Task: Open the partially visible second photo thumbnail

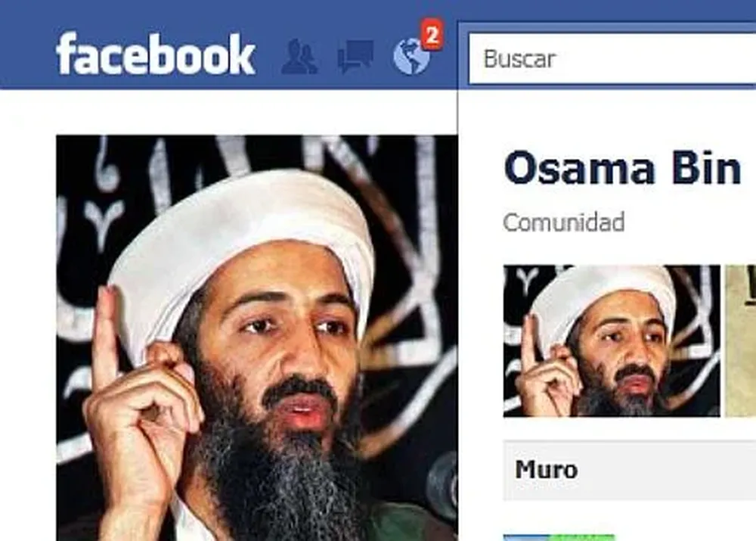Action: point(741,340)
